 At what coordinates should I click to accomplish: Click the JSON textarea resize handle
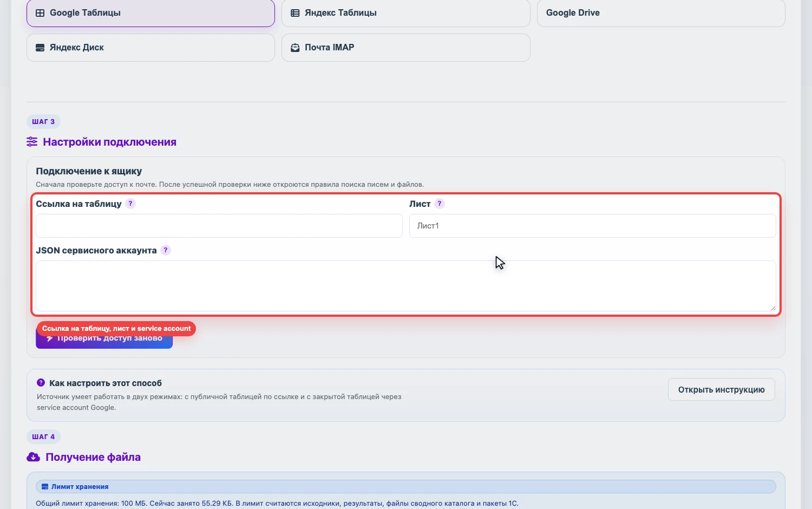pos(773,308)
